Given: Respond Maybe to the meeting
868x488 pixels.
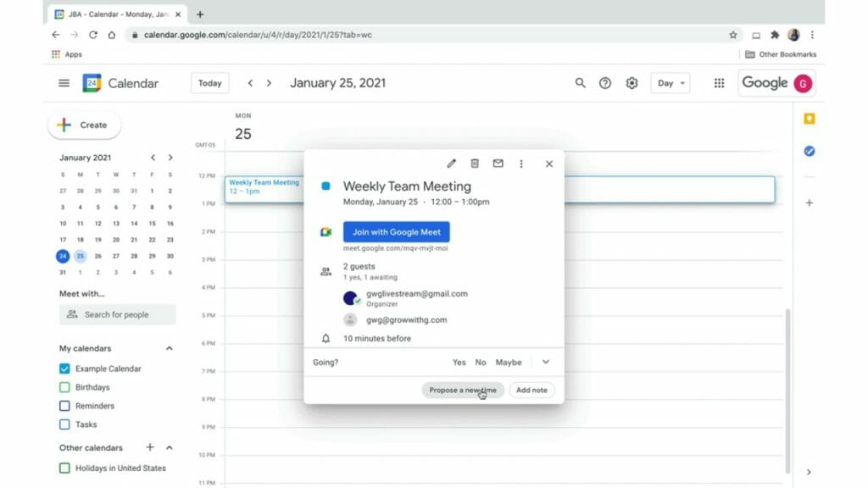Looking at the screenshot, I should (x=509, y=363).
